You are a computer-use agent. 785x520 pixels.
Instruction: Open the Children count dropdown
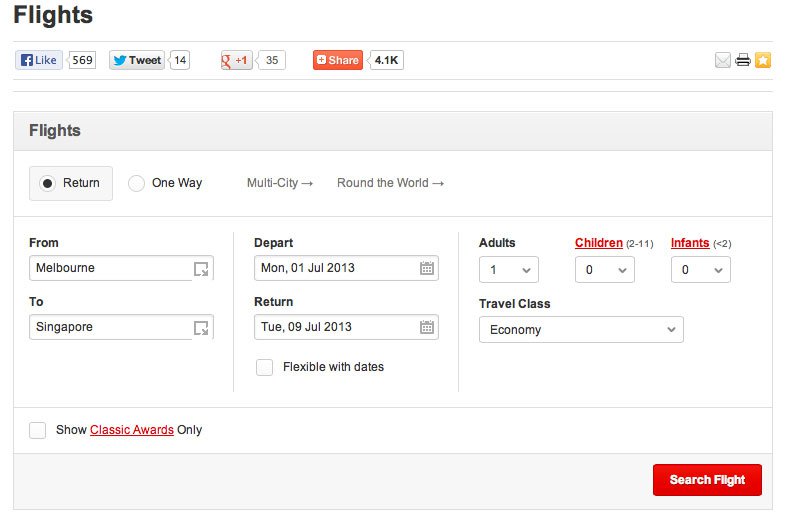click(605, 270)
